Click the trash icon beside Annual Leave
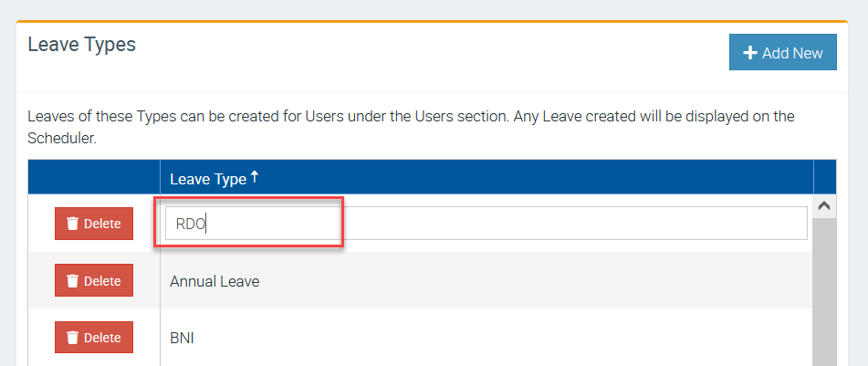 click(x=72, y=281)
